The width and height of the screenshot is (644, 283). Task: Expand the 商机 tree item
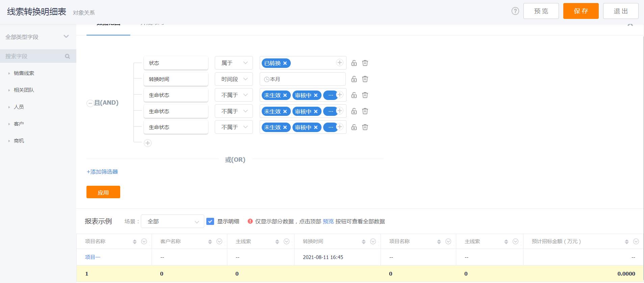(x=9, y=141)
